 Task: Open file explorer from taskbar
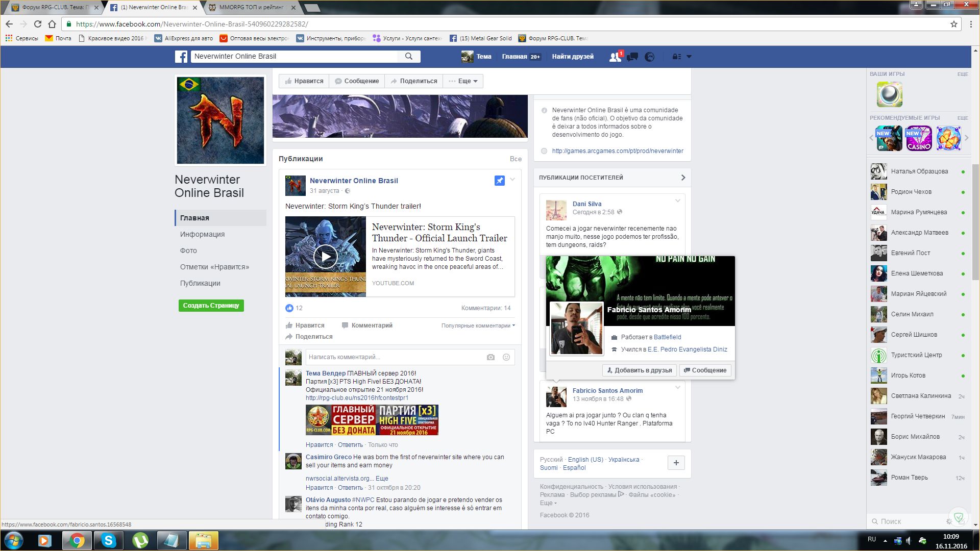204,540
